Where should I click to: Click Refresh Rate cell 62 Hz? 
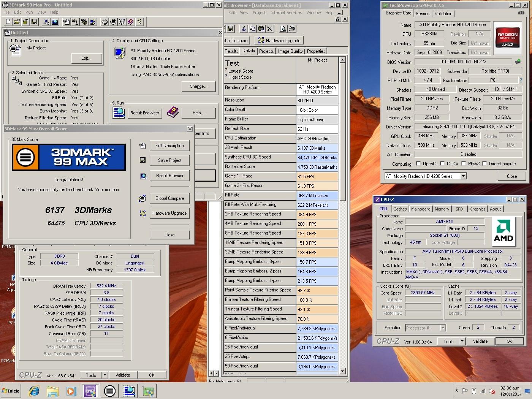click(317, 129)
